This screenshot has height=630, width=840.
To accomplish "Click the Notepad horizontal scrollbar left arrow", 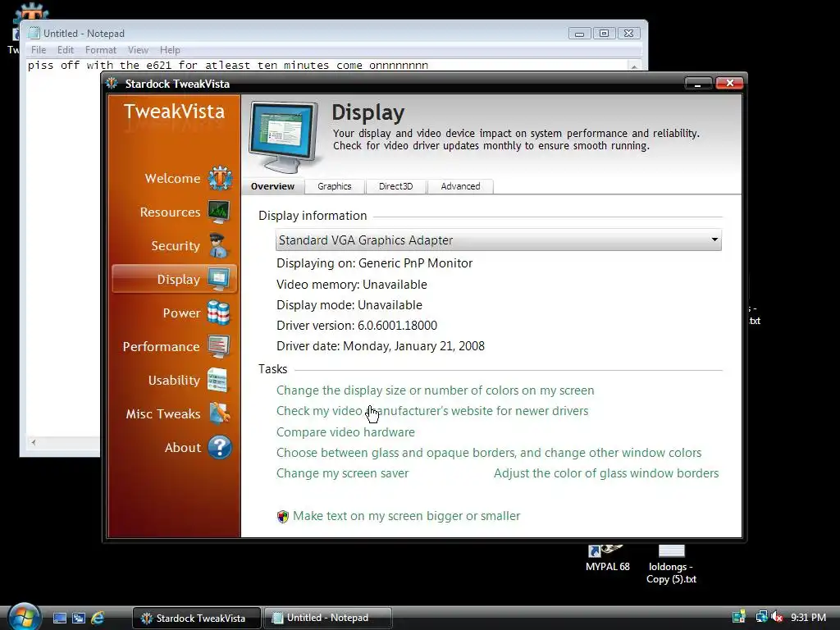I will (x=34, y=442).
